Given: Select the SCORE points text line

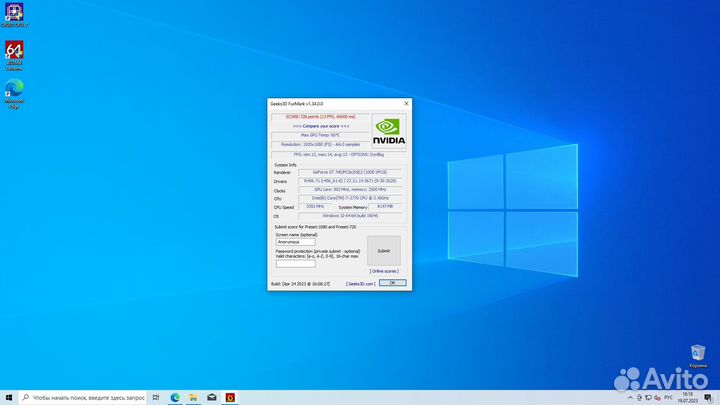Looking at the screenshot, I should pyautogui.click(x=320, y=117).
